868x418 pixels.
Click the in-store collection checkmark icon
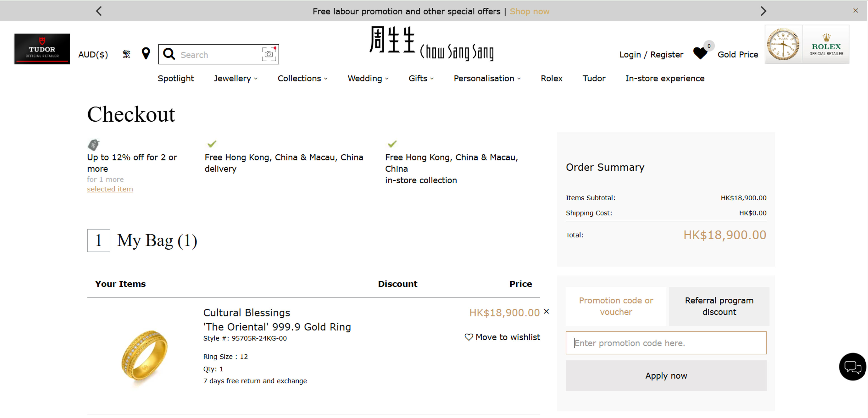pyautogui.click(x=392, y=144)
